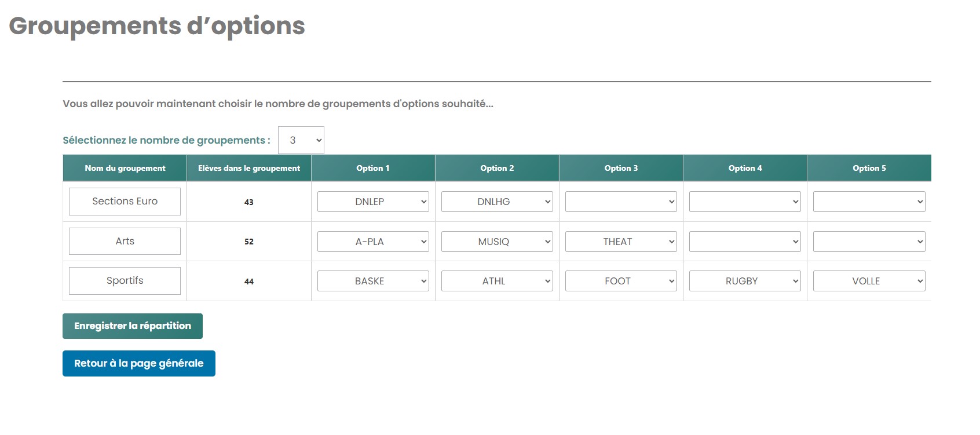Expand the THEAT option dropdown
The height and width of the screenshot is (435, 980).
[620, 242]
